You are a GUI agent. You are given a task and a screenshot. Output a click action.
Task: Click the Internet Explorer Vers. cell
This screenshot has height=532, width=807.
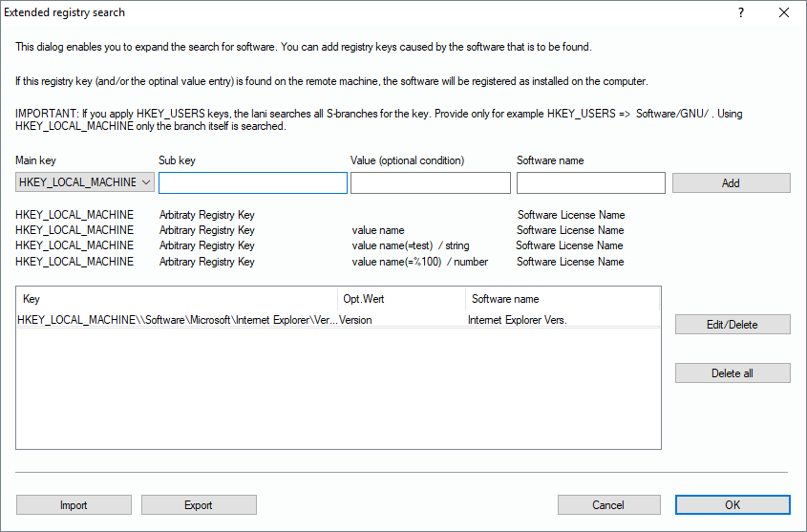pyautogui.click(x=517, y=320)
